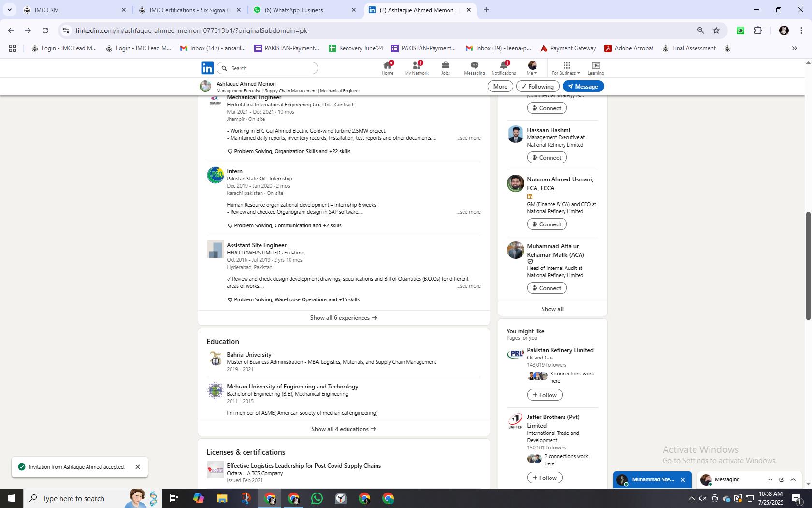Reload the page

click(45, 30)
